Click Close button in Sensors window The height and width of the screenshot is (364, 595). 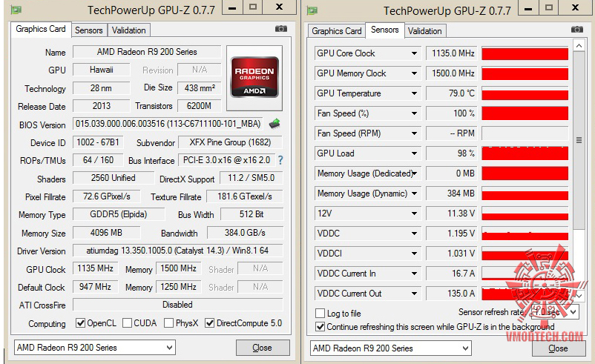[558, 348]
